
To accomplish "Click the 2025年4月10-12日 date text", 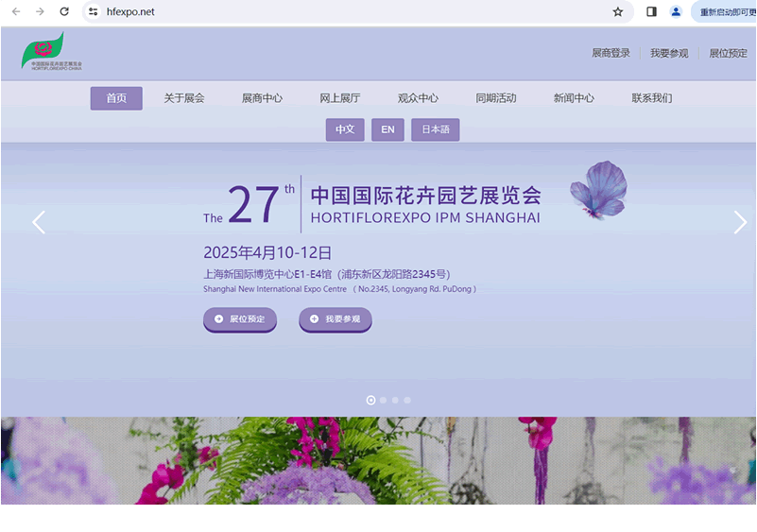I will coord(267,252).
